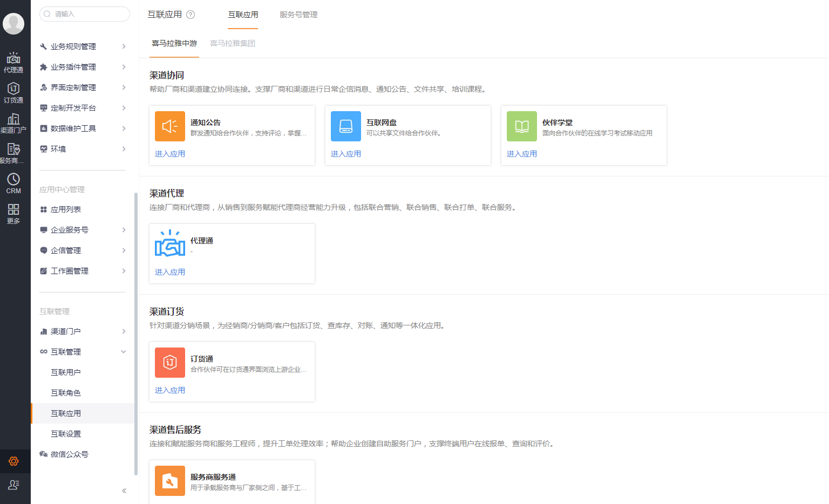The width and height of the screenshot is (829, 504).
Task: Click the link icon beside 互联管理 menu
Action: pos(44,352)
